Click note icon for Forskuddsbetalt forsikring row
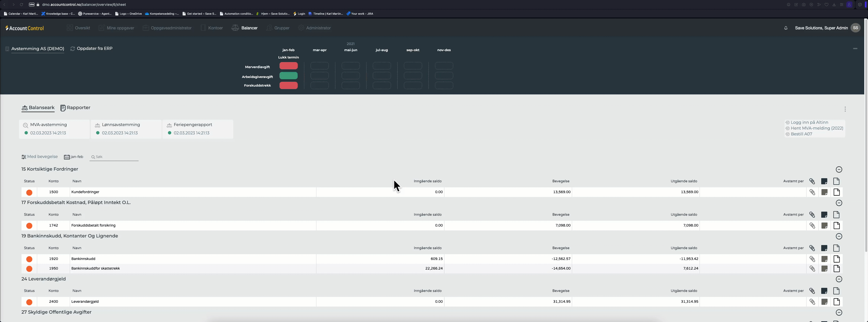Viewport: 868px width, 322px height. [x=824, y=226]
